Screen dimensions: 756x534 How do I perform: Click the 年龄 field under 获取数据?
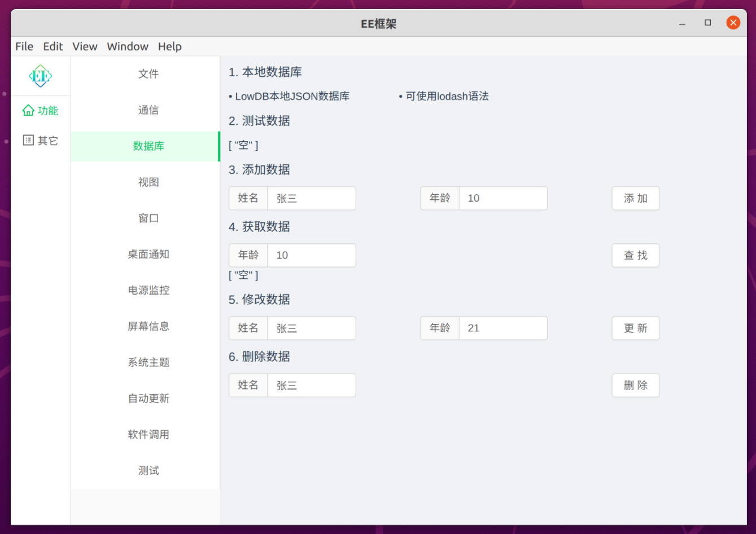pyautogui.click(x=311, y=255)
